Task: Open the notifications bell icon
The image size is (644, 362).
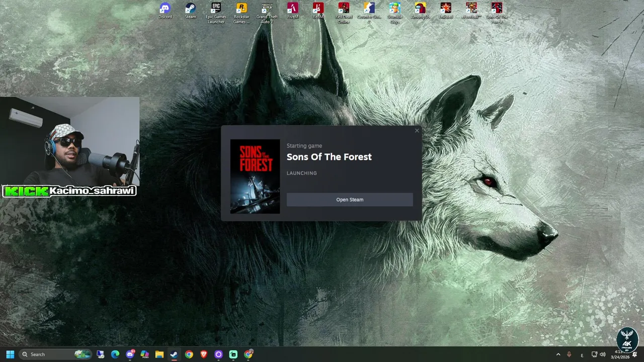Action: pos(634,354)
